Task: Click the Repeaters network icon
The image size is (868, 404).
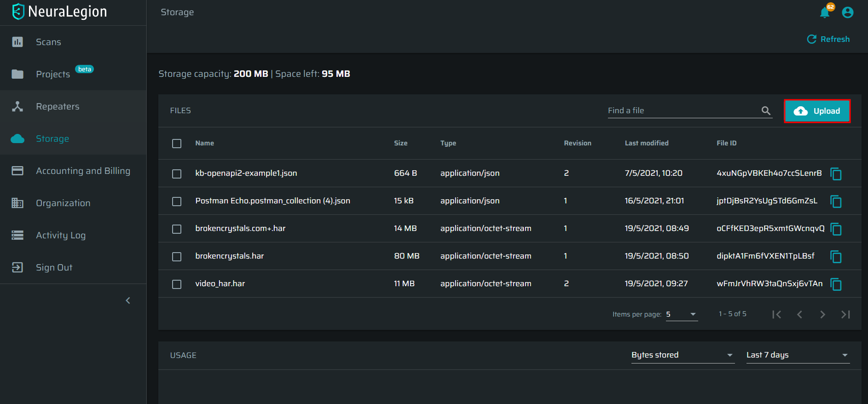Action: [x=17, y=106]
